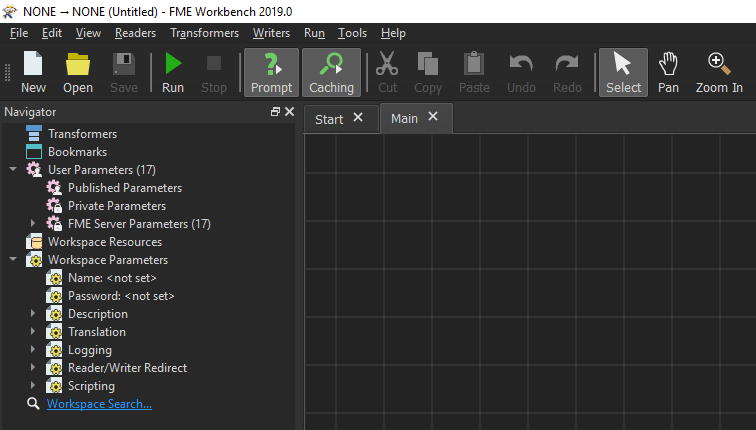Select Published Parameters item
Screen dimensions: 756x430
coord(125,188)
